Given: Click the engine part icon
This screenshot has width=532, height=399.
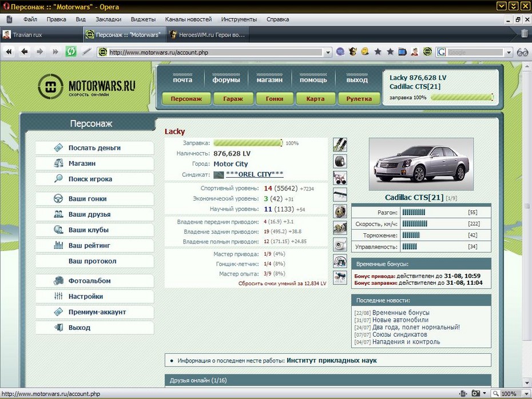Looking at the screenshot, I should [340, 228].
